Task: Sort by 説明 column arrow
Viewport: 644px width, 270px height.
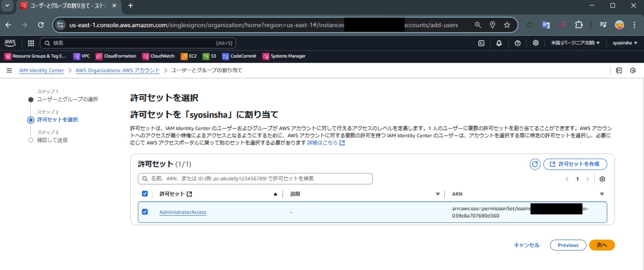Action: tap(437, 194)
